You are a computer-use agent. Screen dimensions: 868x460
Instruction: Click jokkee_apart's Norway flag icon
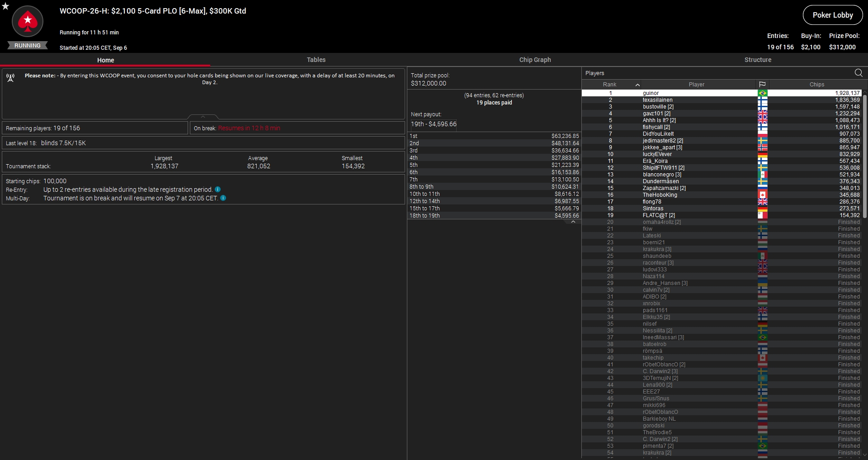762,147
